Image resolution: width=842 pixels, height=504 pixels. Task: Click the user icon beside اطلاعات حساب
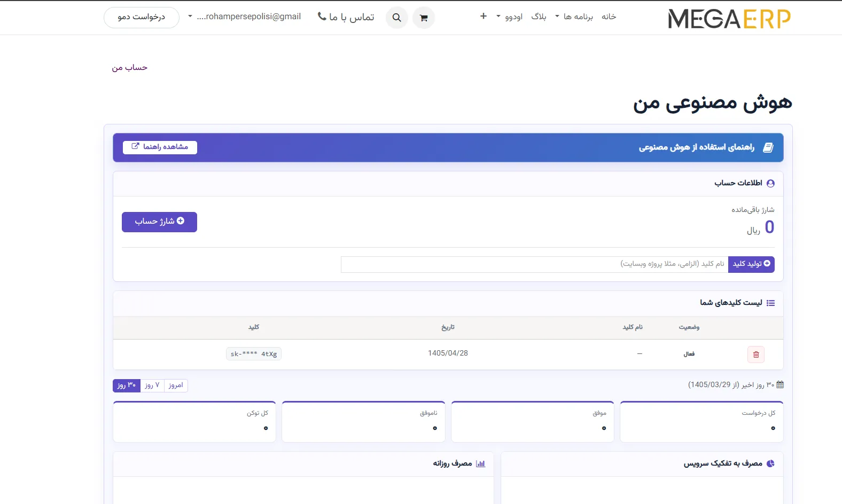pyautogui.click(x=770, y=183)
